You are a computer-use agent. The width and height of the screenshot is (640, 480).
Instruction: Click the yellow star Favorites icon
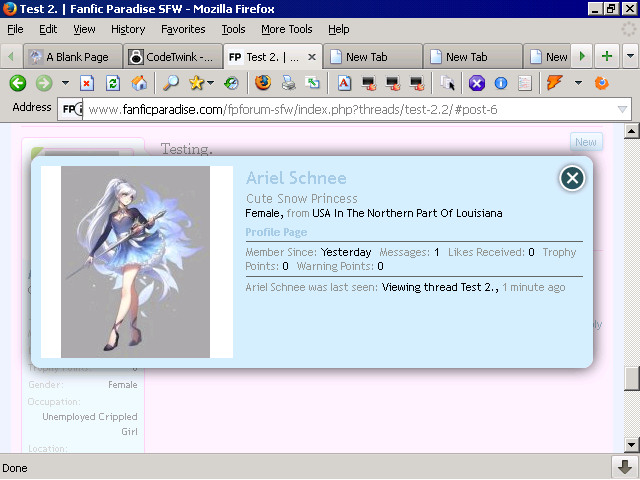tap(196, 83)
